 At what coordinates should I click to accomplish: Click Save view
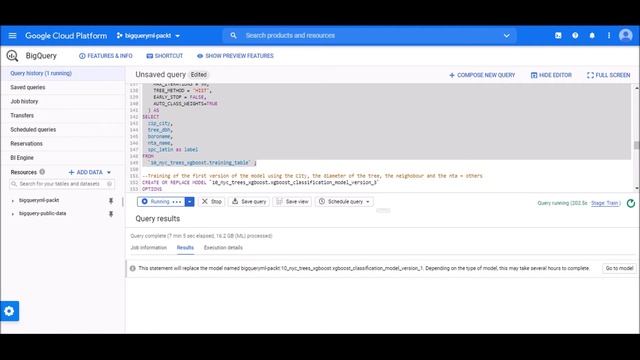click(292, 202)
